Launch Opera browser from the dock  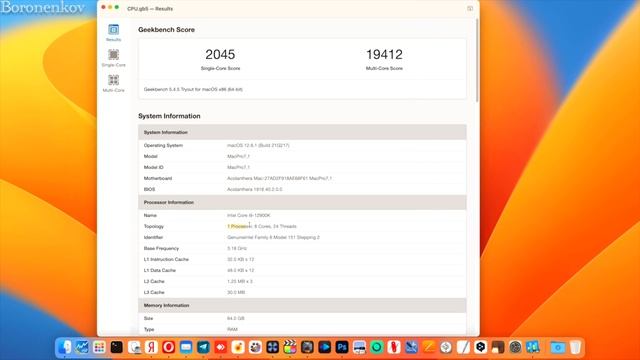(169, 347)
